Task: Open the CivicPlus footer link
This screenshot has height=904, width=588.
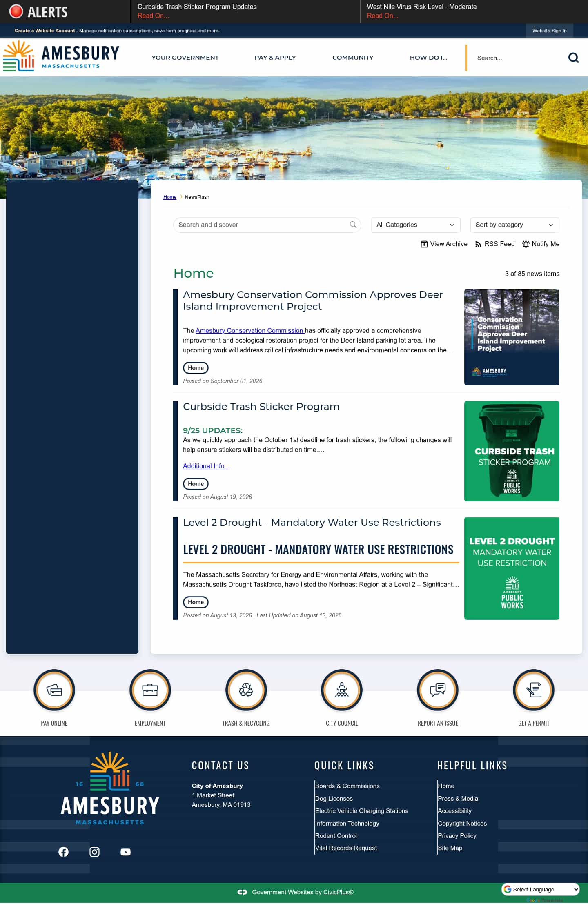Action: [x=339, y=892]
